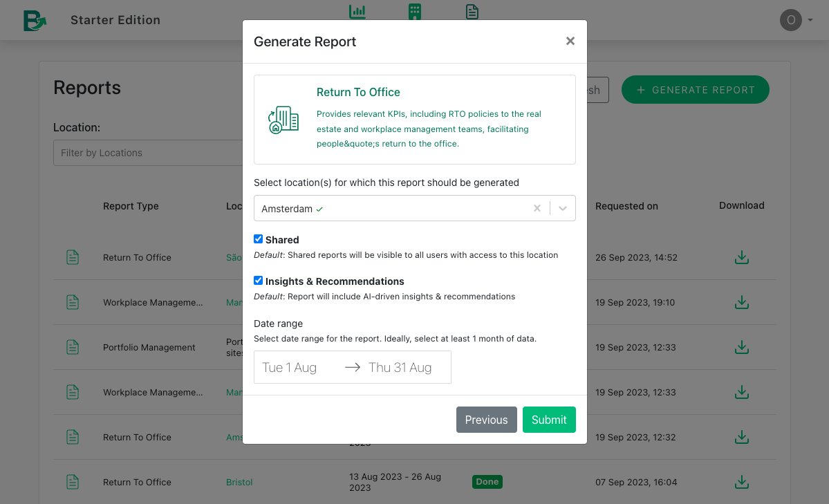
Task: Click the Filter by Locations field
Action: tap(148, 153)
